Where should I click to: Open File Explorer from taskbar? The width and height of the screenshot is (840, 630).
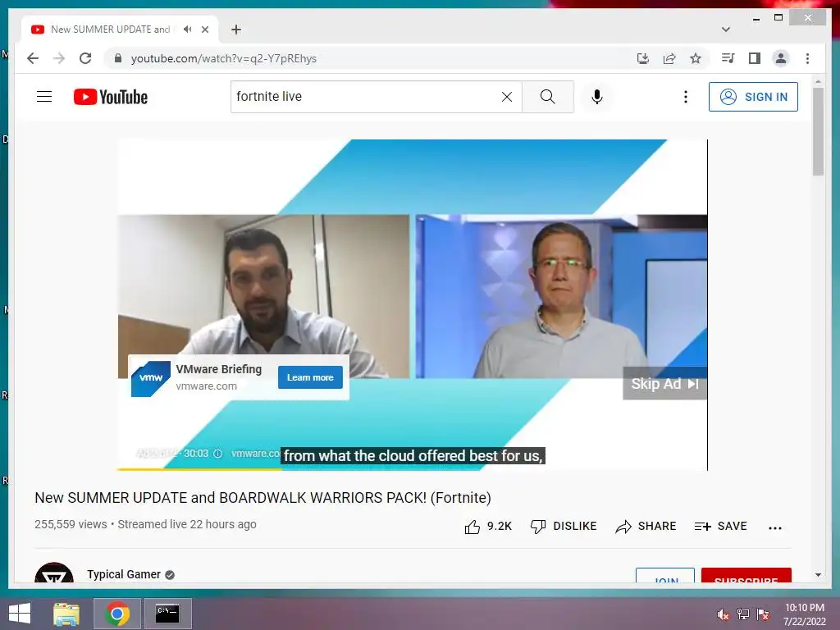pos(66,614)
